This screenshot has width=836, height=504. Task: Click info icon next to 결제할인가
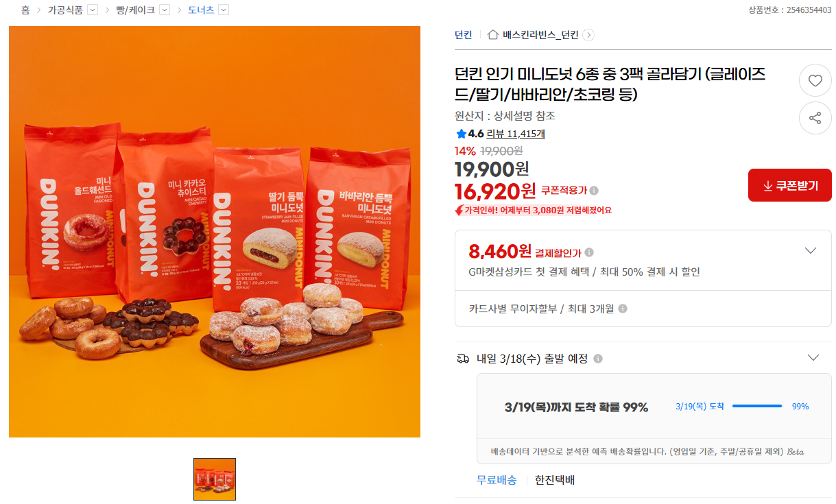pos(589,252)
